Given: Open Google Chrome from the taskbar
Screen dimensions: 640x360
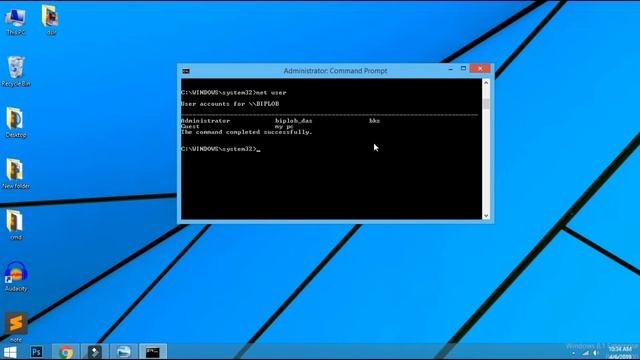Looking at the screenshot, I should 66,352.
